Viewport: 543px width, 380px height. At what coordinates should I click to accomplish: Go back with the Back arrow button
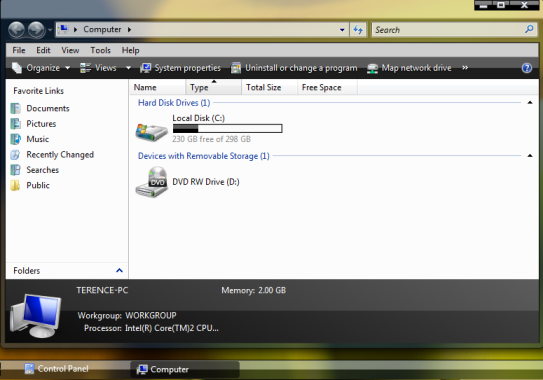tap(16, 30)
